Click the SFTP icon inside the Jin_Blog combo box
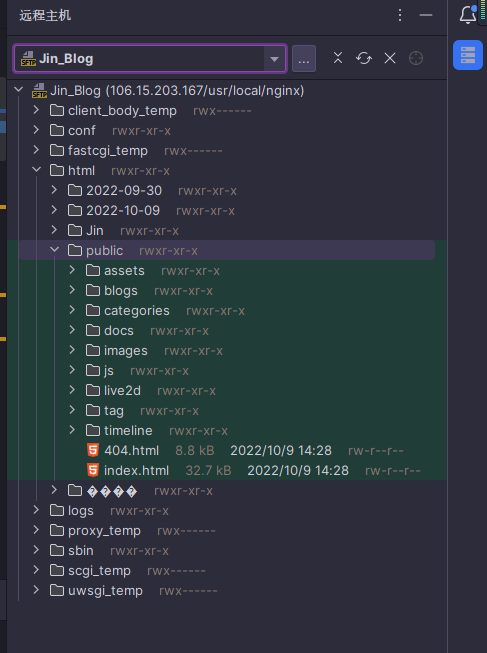Viewport: 487px width, 653px height. 28,59
